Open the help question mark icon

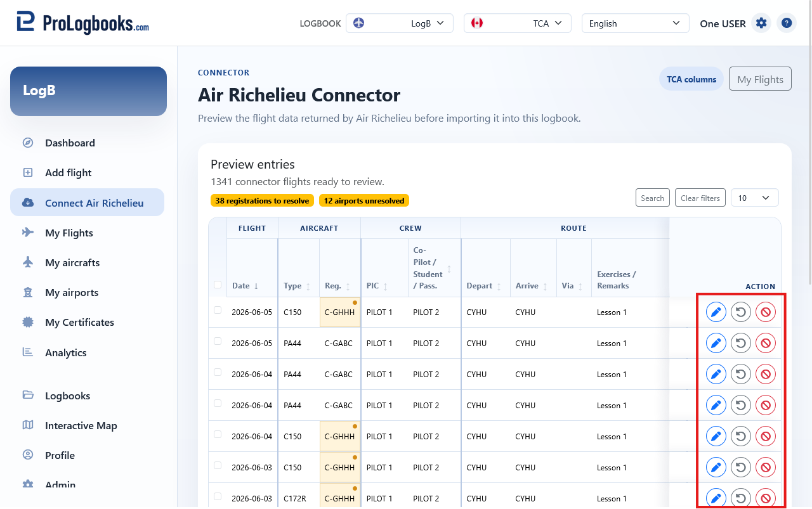pyautogui.click(x=787, y=23)
